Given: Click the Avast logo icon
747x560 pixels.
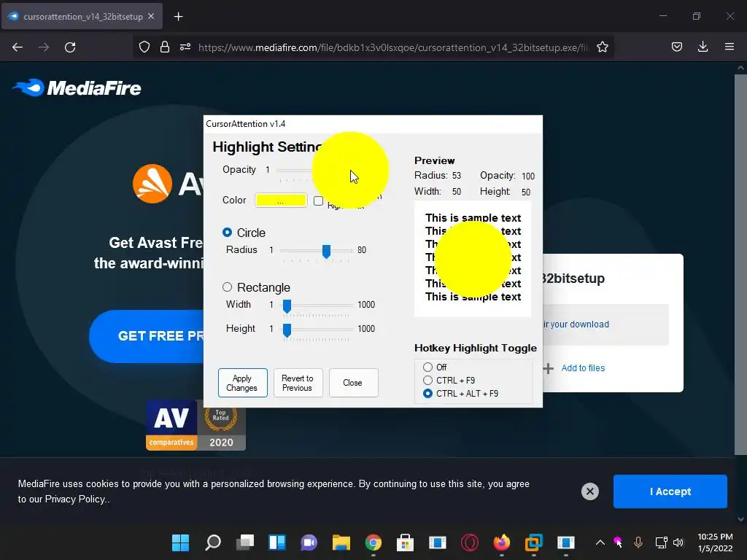Looking at the screenshot, I should pos(152,184).
